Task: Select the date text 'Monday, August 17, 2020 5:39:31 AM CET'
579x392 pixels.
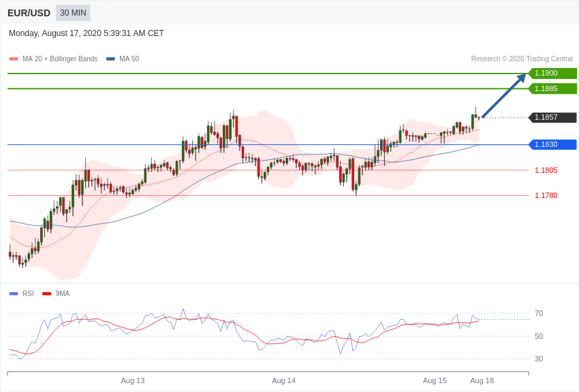Action: pos(86,33)
